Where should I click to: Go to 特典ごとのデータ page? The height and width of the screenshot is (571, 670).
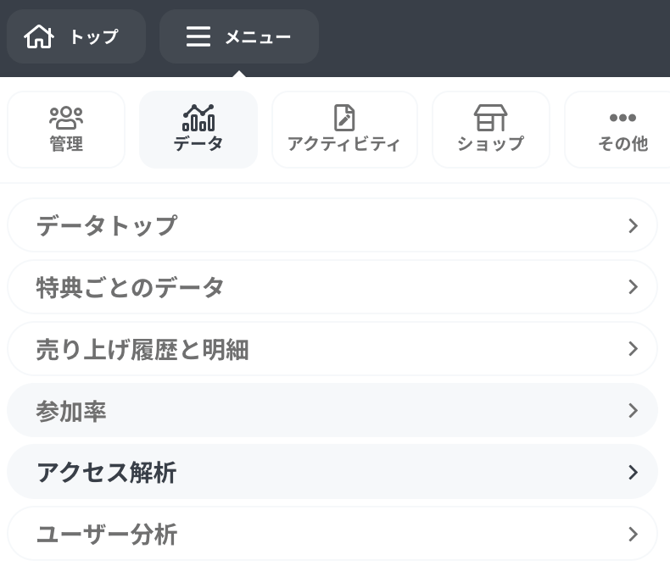click(x=130, y=288)
